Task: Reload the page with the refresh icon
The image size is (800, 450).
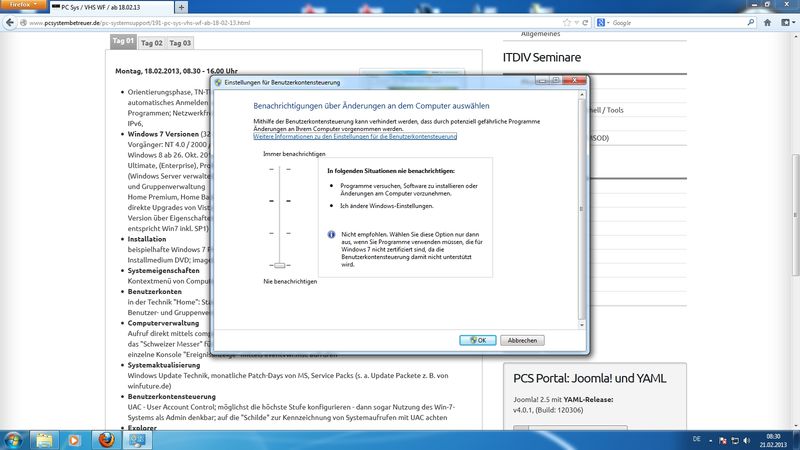Action: tap(585, 23)
